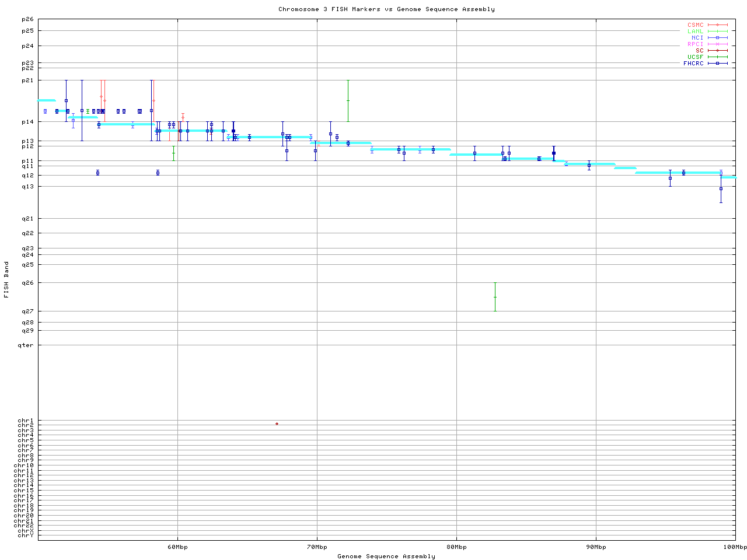
Task: Click the chart title text at top
Action: [x=386, y=9]
